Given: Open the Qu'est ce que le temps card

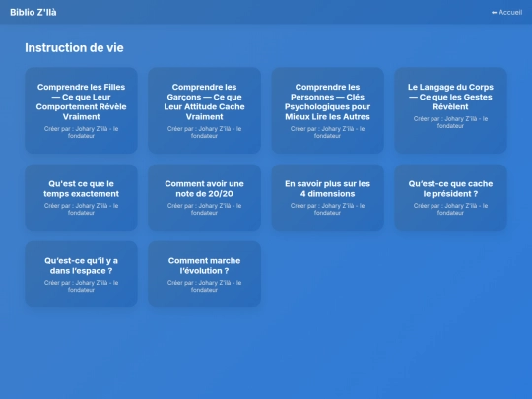Looking at the screenshot, I should pos(81,197).
